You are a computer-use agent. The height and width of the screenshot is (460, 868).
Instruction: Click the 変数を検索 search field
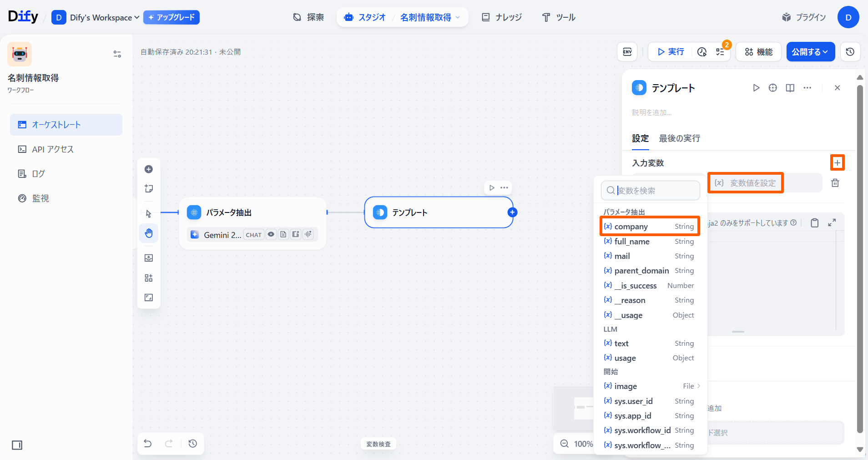pos(655,191)
